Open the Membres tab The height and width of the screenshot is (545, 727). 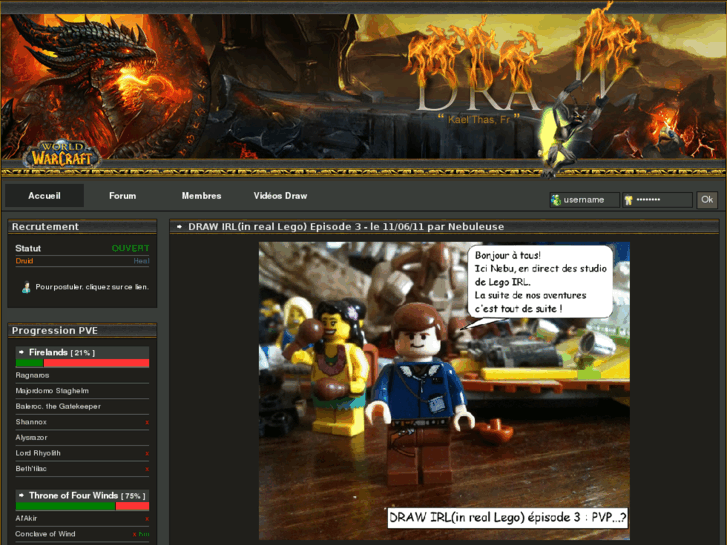pyautogui.click(x=201, y=196)
